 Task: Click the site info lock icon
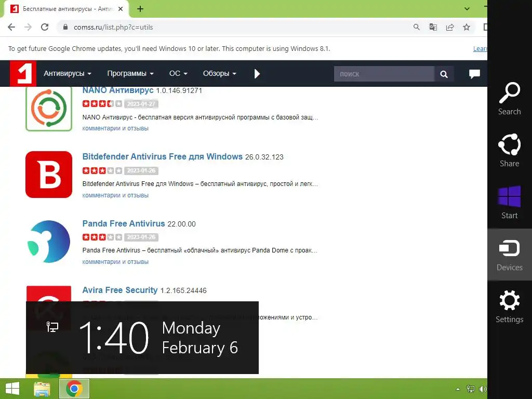click(65, 27)
